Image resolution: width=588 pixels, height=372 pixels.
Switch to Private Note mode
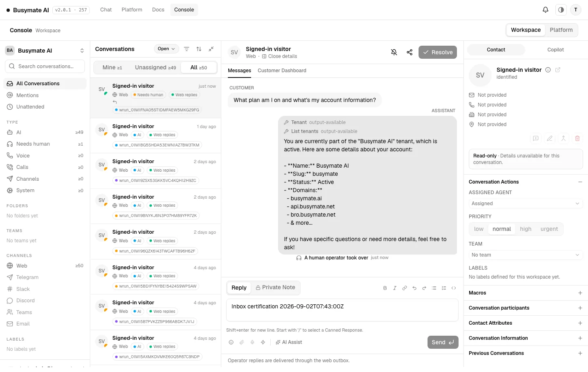pos(275,288)
